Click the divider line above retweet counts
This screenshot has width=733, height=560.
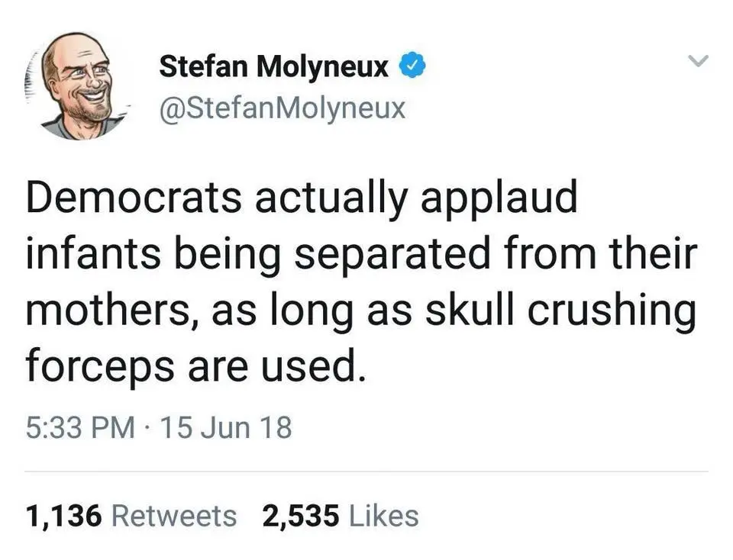coord(366,471)
